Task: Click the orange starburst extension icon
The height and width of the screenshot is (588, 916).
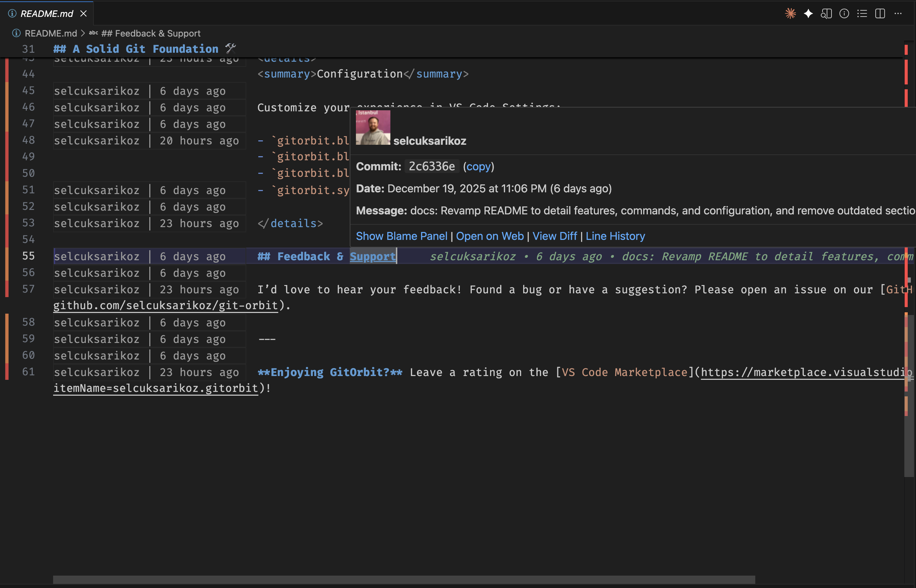Action: pos(790,14)
